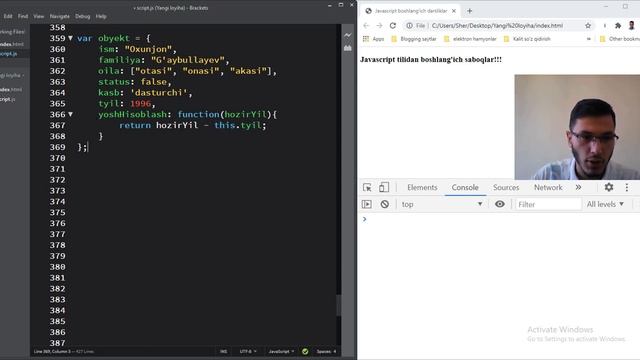640x360 pixels.
Task: Open the Kalit so'z qidirish bookmark folder
Action: click(x=527, y=39)
